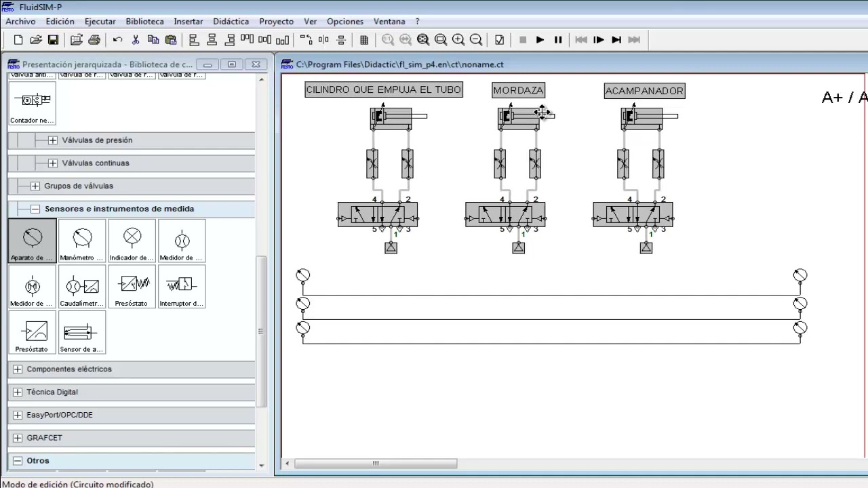Open the Ejecutar menu
Viewport: 868px width, 488px height.
[100, 22]
